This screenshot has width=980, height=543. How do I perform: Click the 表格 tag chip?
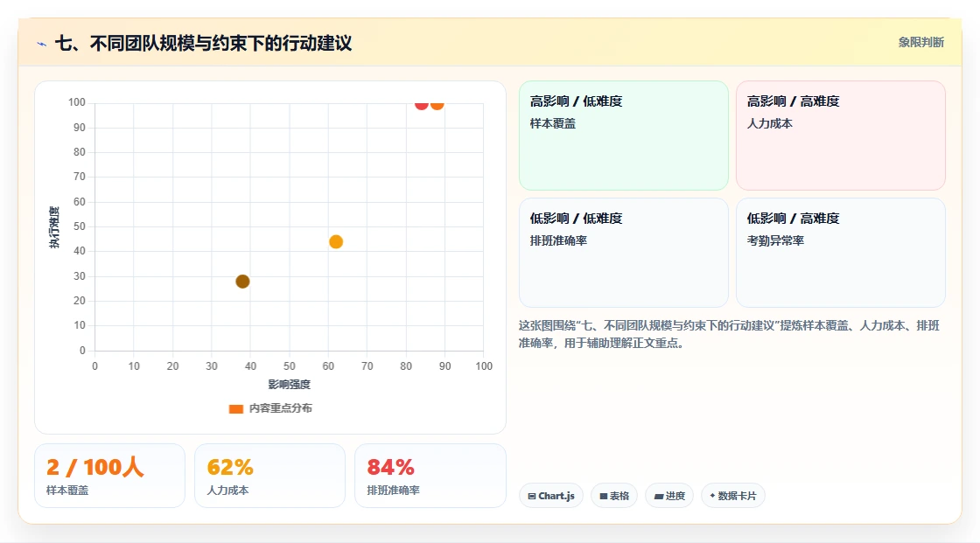614,496
